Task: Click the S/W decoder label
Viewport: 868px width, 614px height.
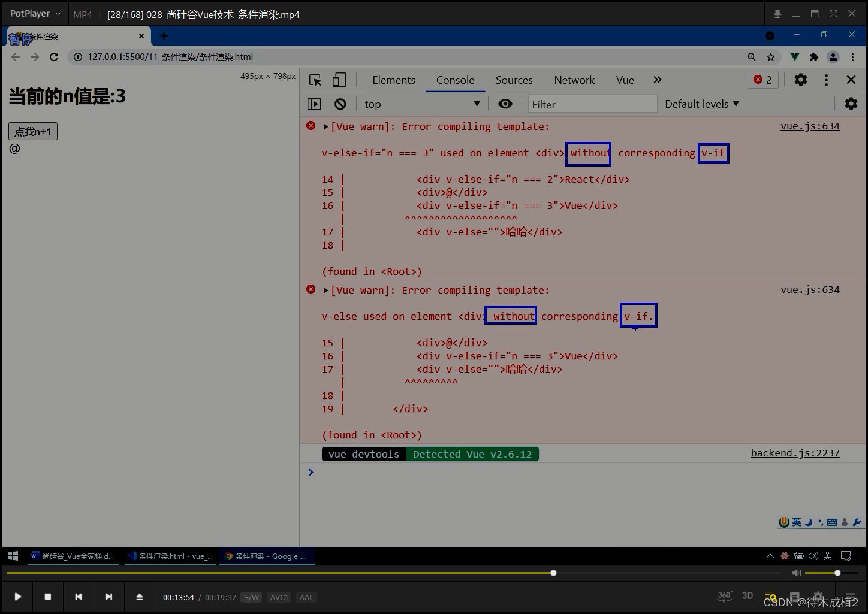Action: (252, 597)
